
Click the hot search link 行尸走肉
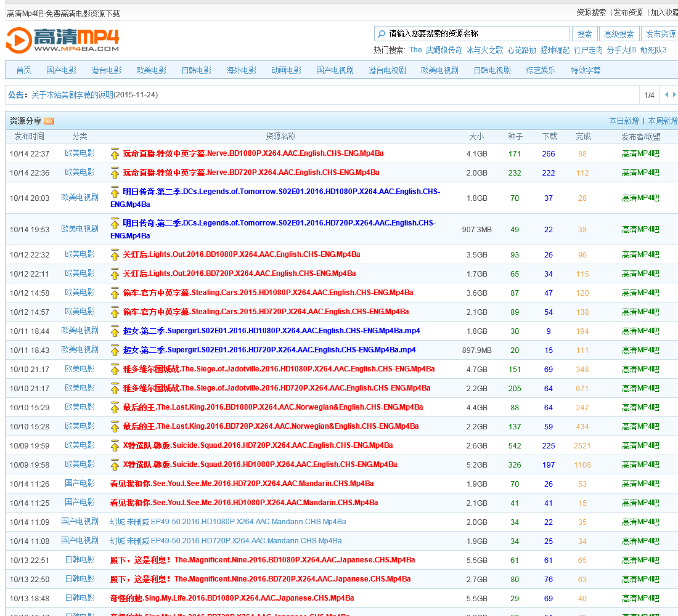pos(588,50)
